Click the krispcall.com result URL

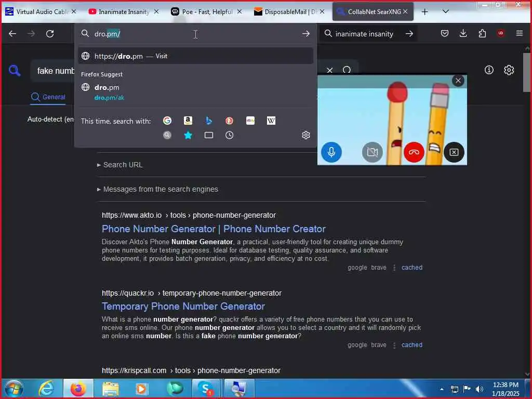191,370
